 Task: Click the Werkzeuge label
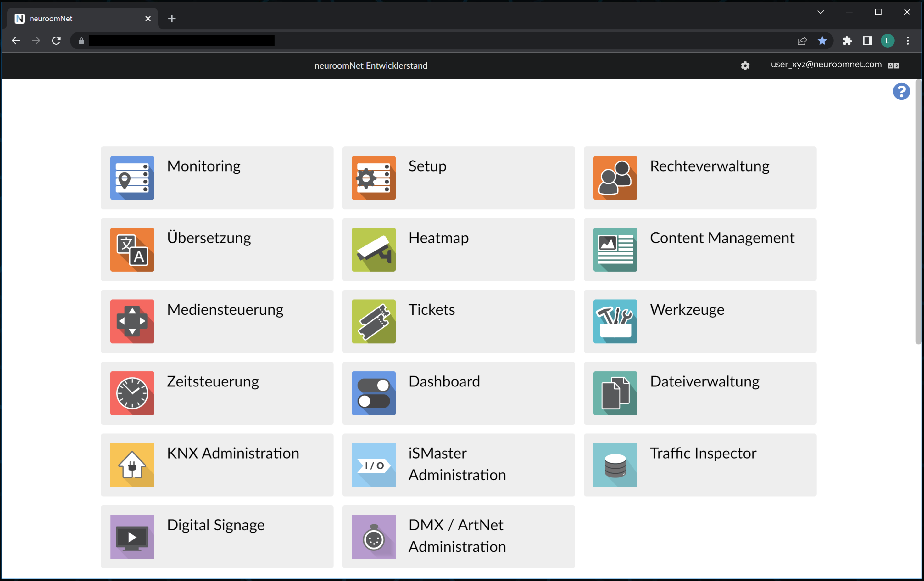[x=687, y=309]
